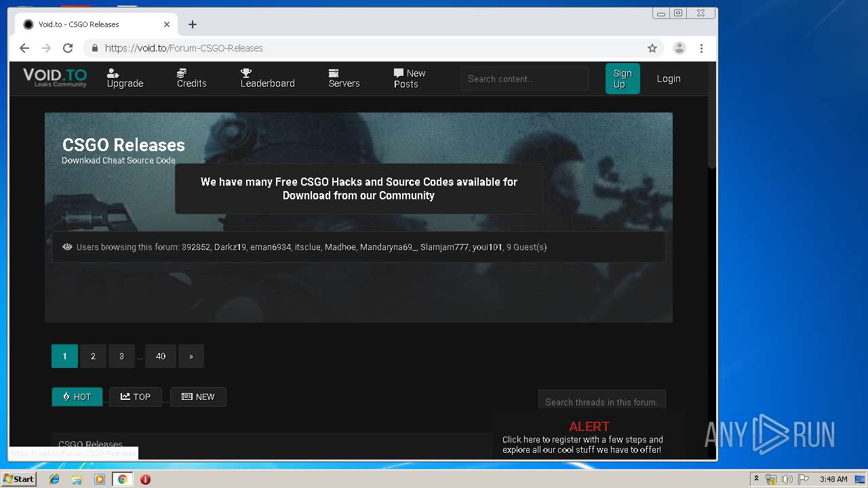Open user profile eman6934
The image size is (868, 488).
271,247
